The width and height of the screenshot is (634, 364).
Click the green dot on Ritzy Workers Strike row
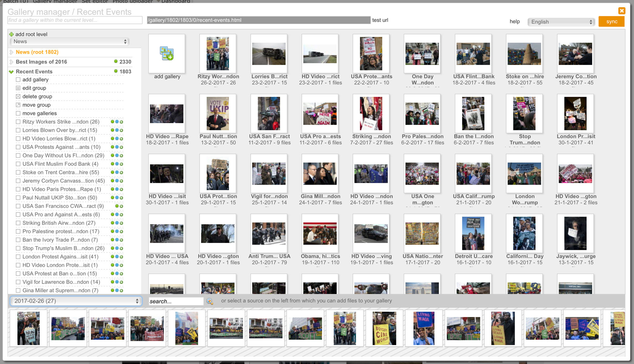coord(113,122)
